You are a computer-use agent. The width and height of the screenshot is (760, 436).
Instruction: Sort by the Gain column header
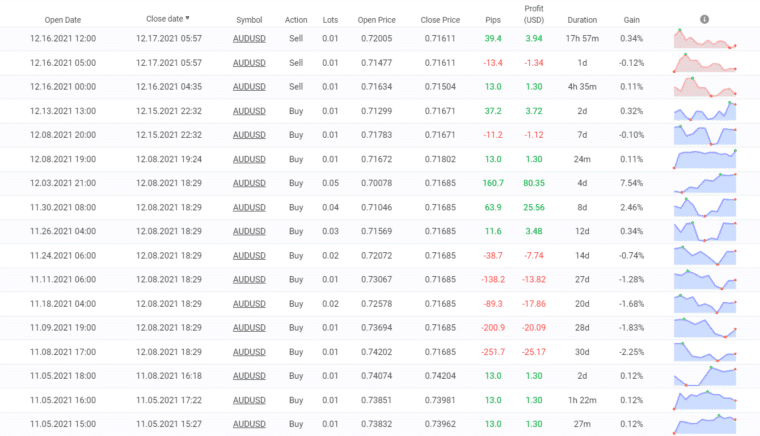tap(631, 19)
